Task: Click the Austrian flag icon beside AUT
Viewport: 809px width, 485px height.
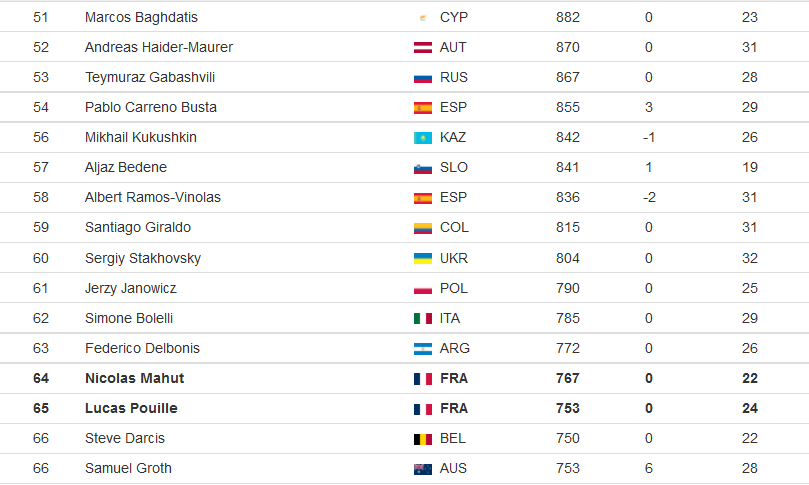Action: tap(423, 48)
